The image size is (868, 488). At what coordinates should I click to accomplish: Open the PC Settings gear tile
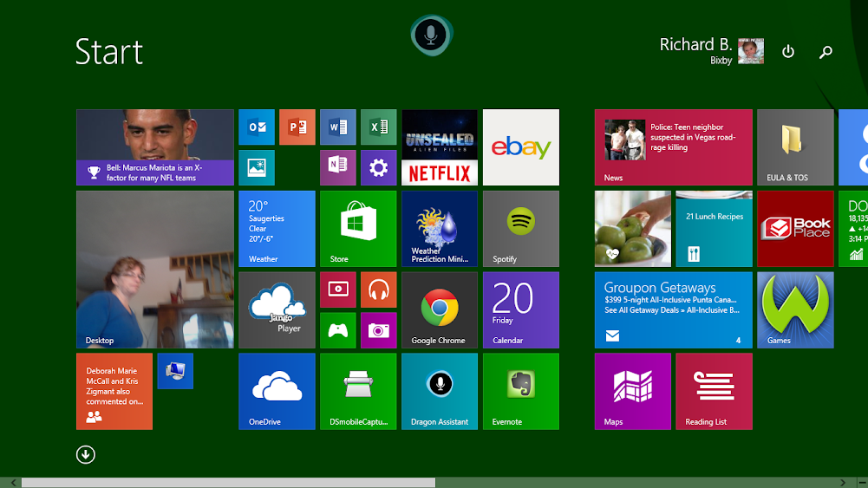point(379,167)
